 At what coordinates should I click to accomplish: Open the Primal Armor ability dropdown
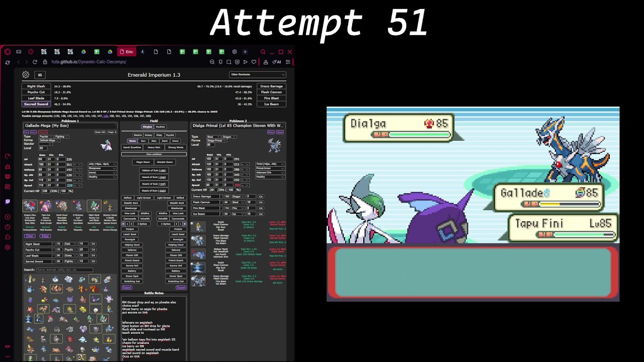pos(270,168)
